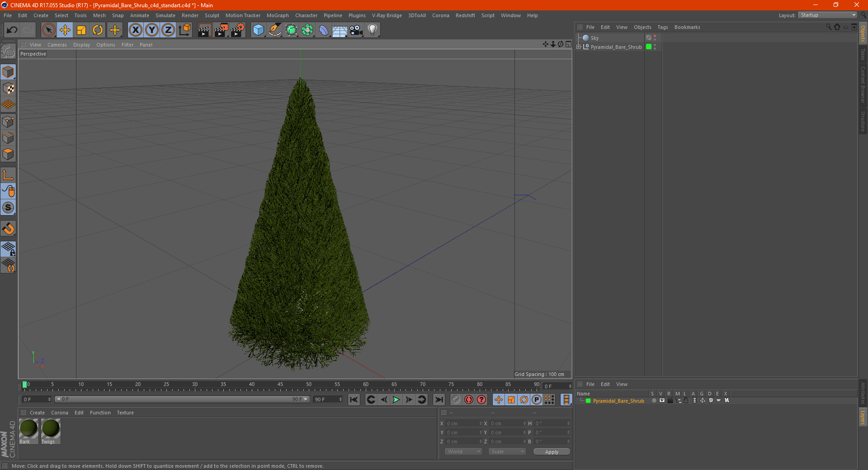868x470 pixels.
Task: Toggle Z axis lock
Action: pos(168,30)
